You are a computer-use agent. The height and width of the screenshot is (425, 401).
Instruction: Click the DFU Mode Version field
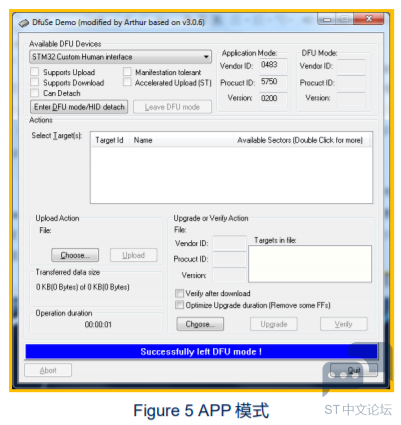coord(351,99)
